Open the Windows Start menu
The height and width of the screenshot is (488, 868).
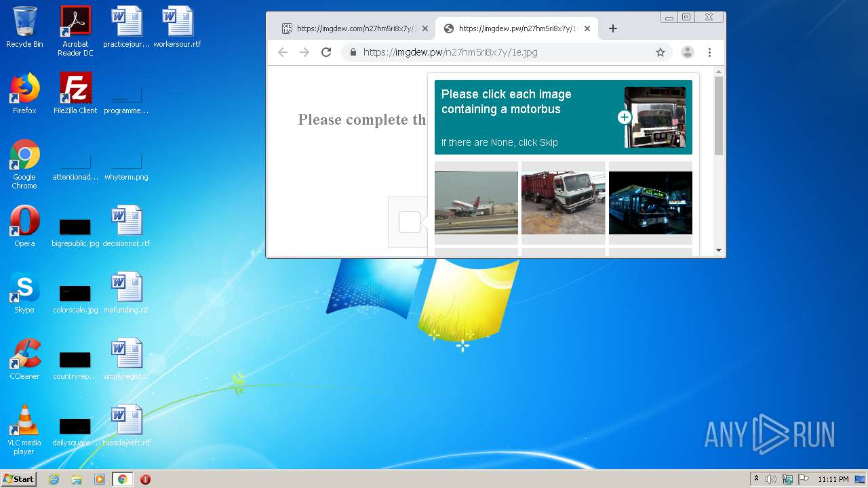click(19, 479)
